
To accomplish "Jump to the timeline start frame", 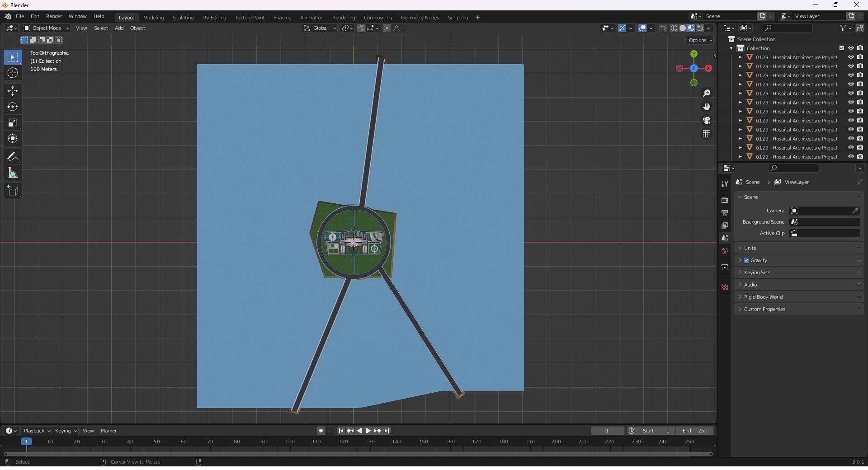I will point(341,431).
